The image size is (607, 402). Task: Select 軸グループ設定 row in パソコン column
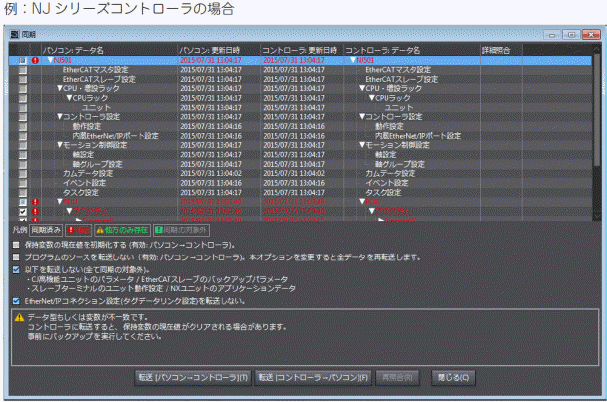tap(97, 164)
